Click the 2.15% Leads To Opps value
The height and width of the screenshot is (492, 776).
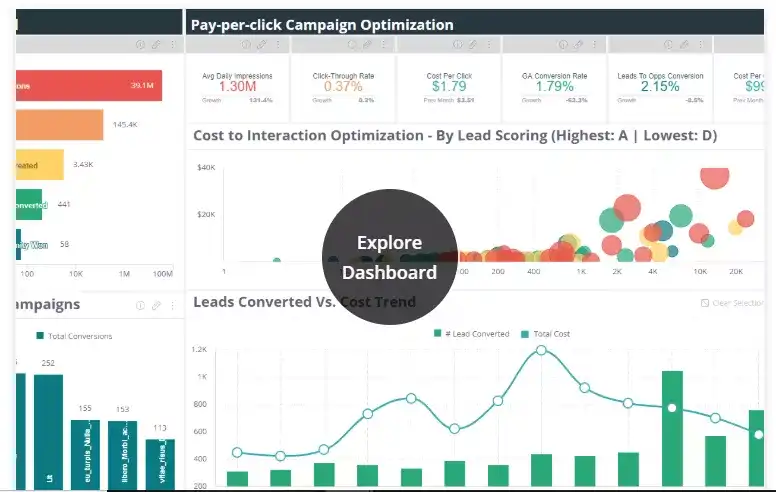click(660, 87)
